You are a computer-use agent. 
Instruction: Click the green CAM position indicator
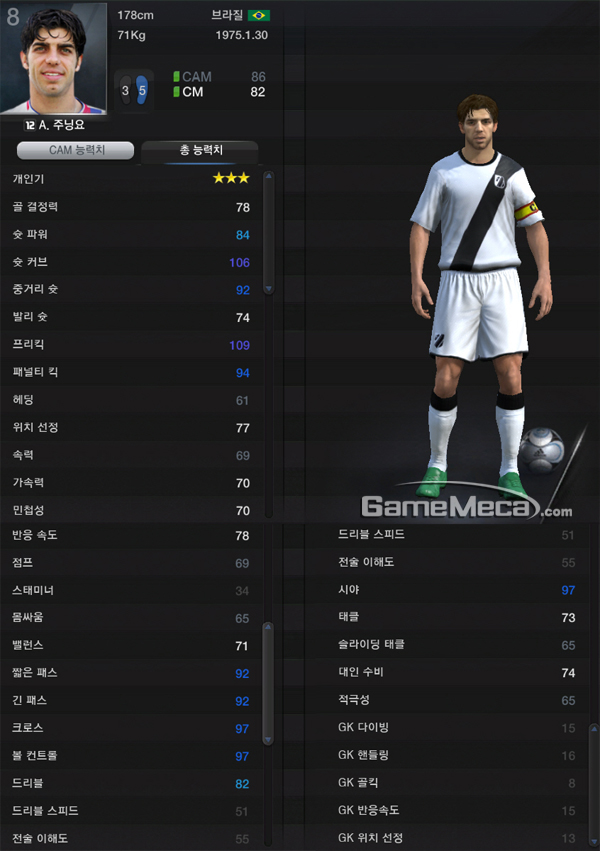click(x=176, y=77)
